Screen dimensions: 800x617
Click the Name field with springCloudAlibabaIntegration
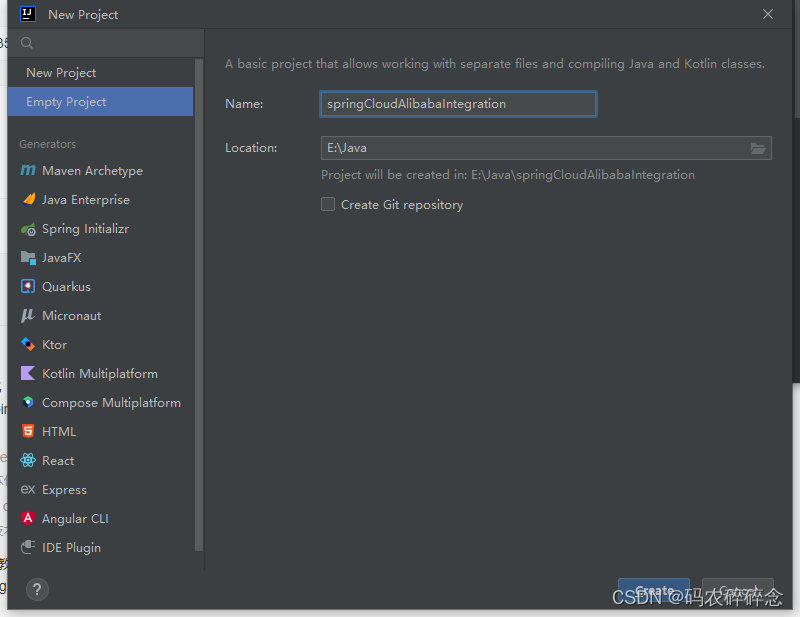(x=458, y=104)
